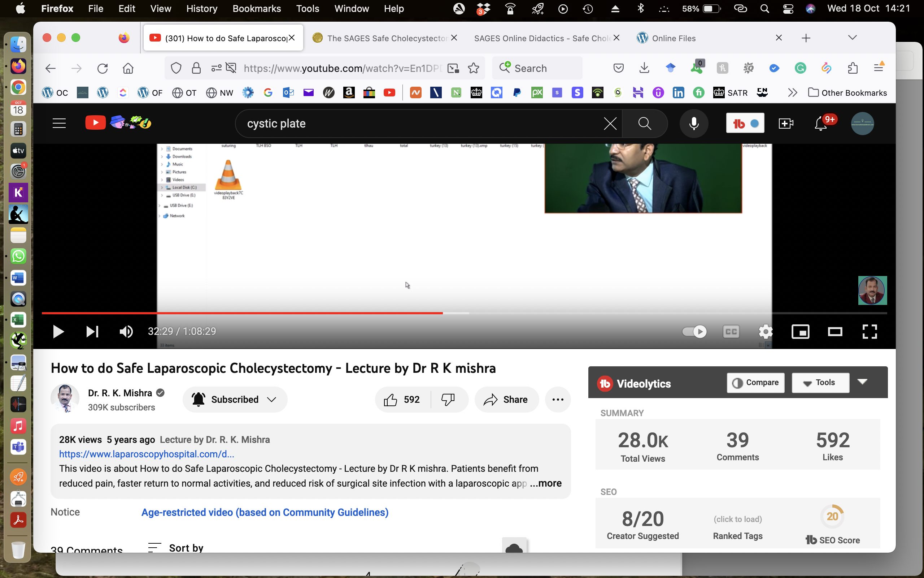Expand the Subscribed notification dropdown

(x=235, y=400)
